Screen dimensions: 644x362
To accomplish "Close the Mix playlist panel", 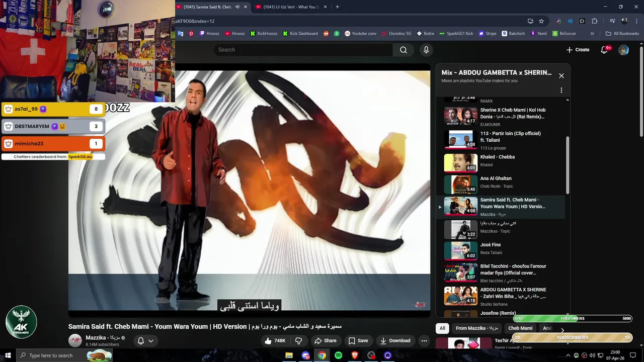I will coord(561,76).
